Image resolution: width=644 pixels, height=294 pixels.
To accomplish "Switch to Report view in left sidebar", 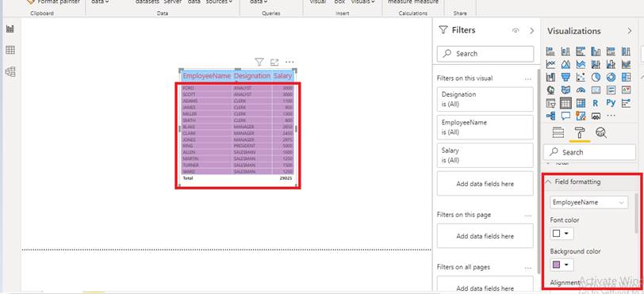I will pyautogui.click(x=10, y=29).
